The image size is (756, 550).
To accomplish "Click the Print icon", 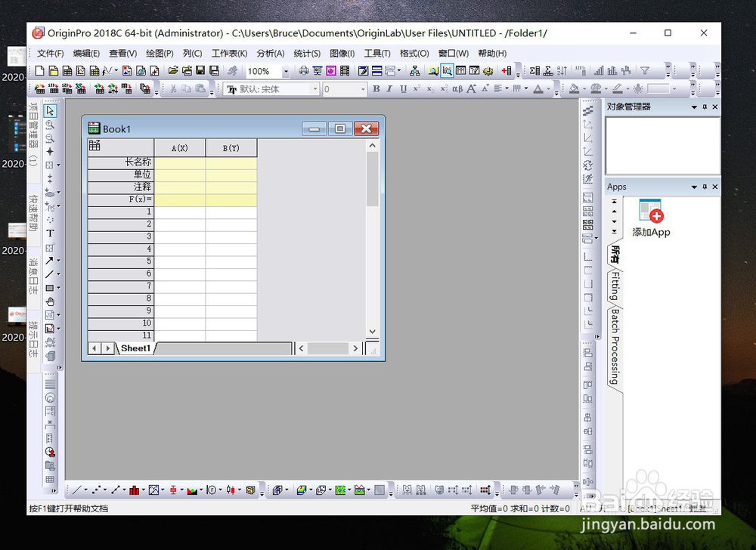I will point(303,71).
